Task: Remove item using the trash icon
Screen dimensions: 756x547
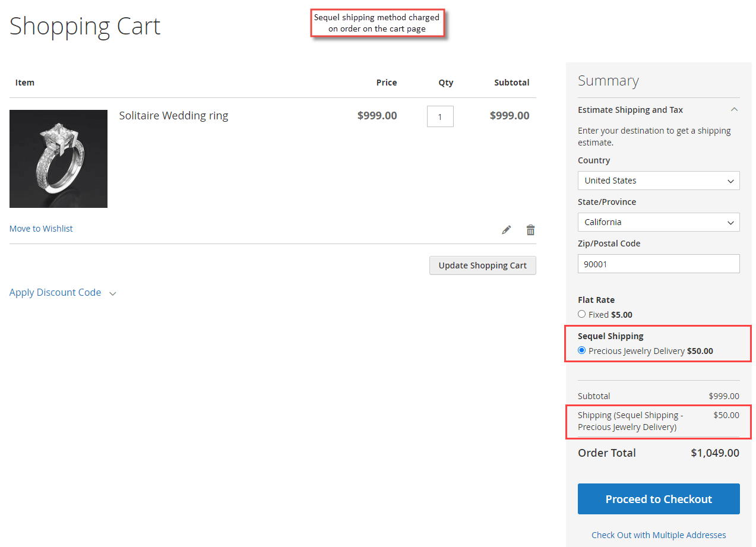Action: tap(530, 229)
